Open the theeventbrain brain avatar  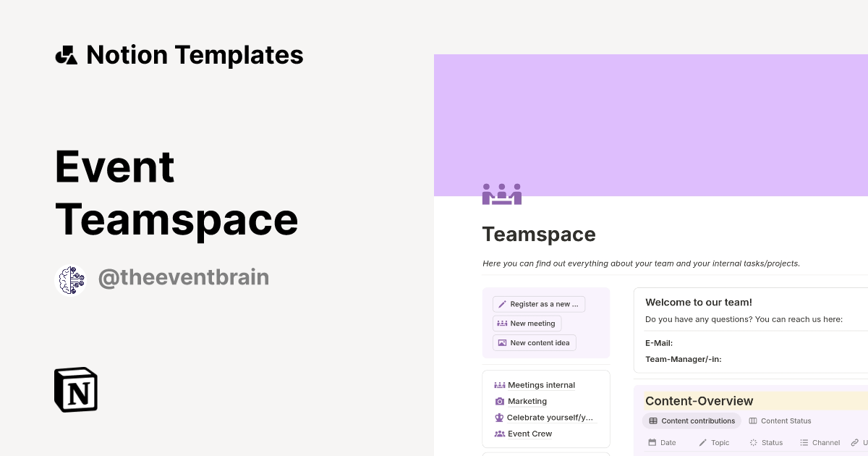click(71, 280)
